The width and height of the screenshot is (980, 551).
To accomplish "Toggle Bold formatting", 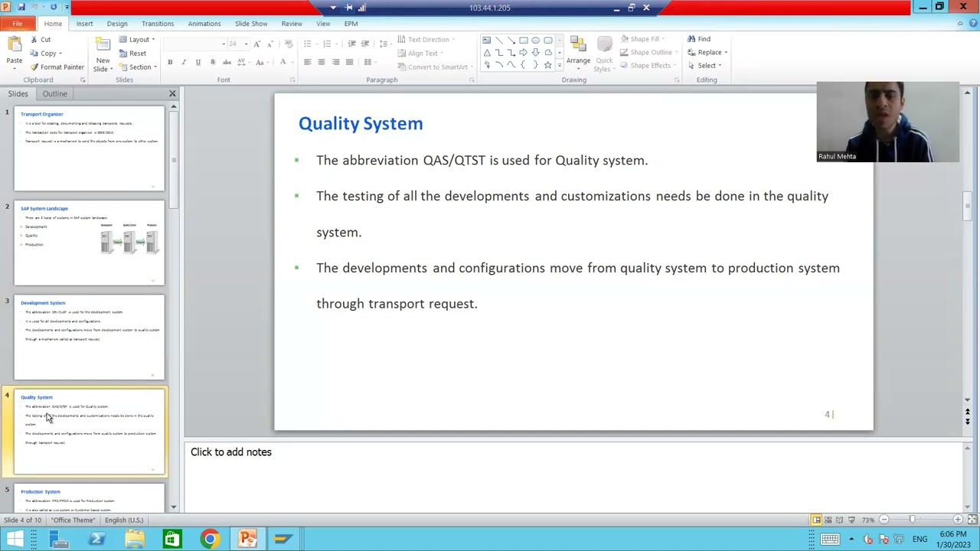I will (x=170, y=63).
